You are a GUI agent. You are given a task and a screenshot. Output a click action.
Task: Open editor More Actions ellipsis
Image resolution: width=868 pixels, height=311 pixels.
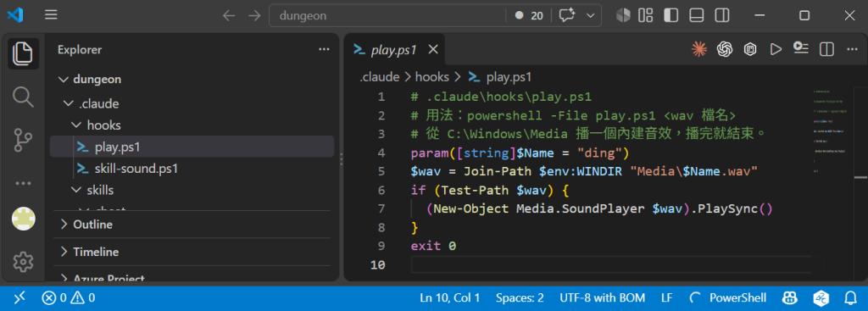coord(852,49)
